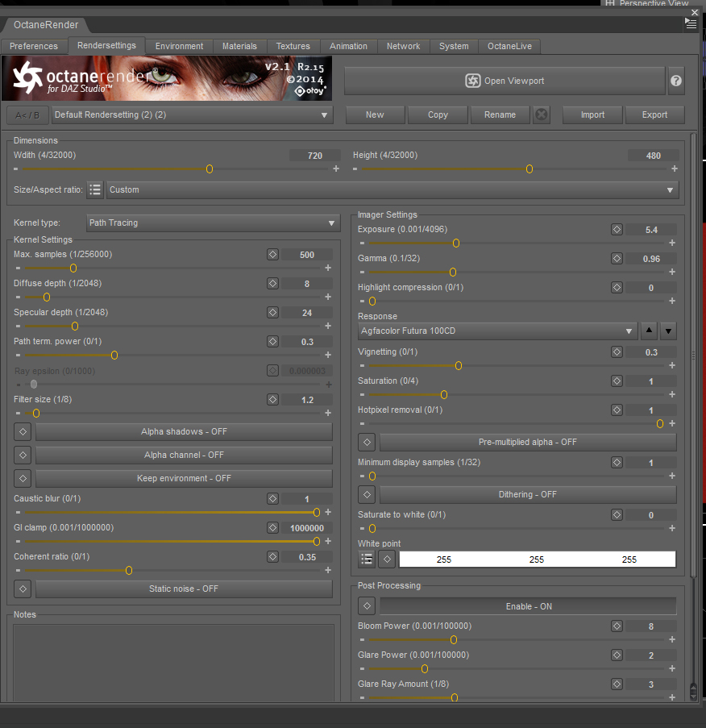Toggle Keep environment - OFF
Viewport: 706px width, 728px height.
coord(184,478)
